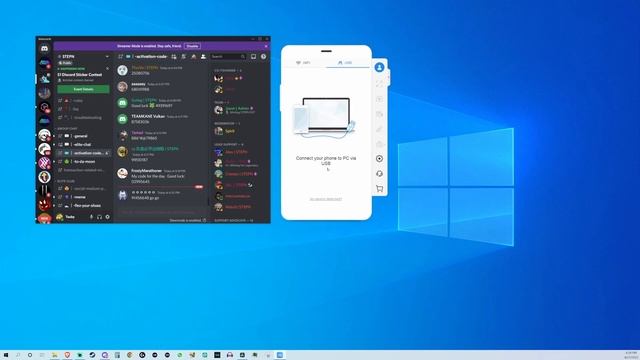640x360 pixels.
Task: Click the Spiff member in the member list
Action: click(x=230, y=131)
